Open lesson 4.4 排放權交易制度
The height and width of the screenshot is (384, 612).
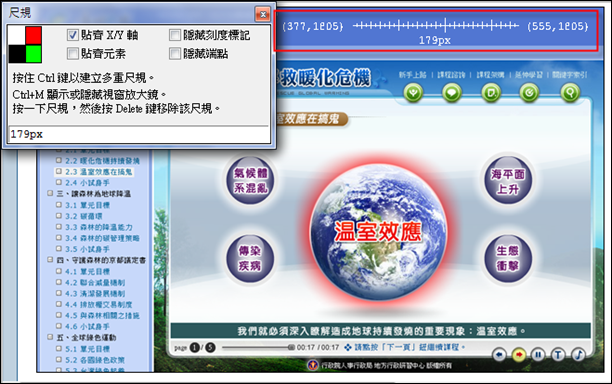tap(98, 304)
